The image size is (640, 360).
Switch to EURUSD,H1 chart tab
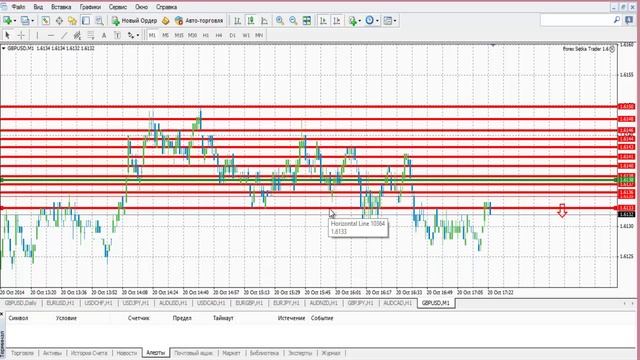tap(60, 303)
